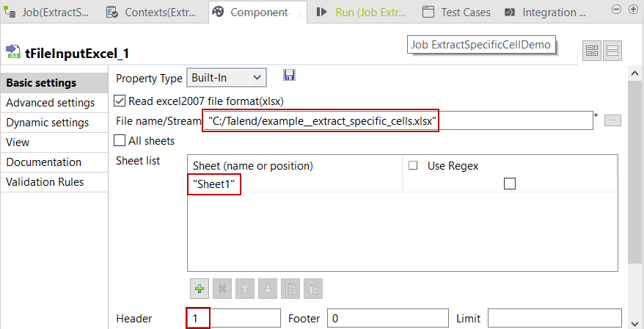Check Use Regex box for Sheet1 row
This screenshot has height=329, width=644.
(510, 184)
